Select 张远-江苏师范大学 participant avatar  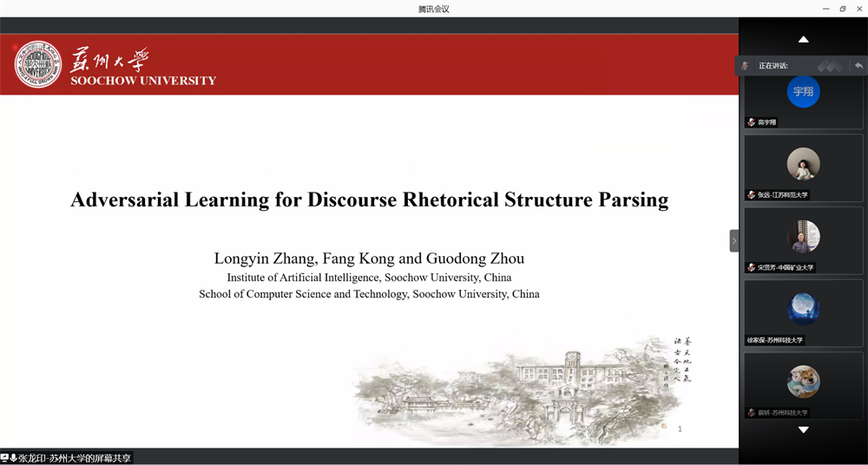coord(803,164)
